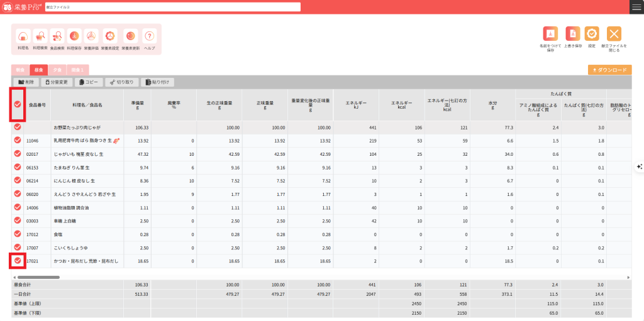Click the 栄養素更新 nutrient update icon
The image size is (644, 321).
130,36
